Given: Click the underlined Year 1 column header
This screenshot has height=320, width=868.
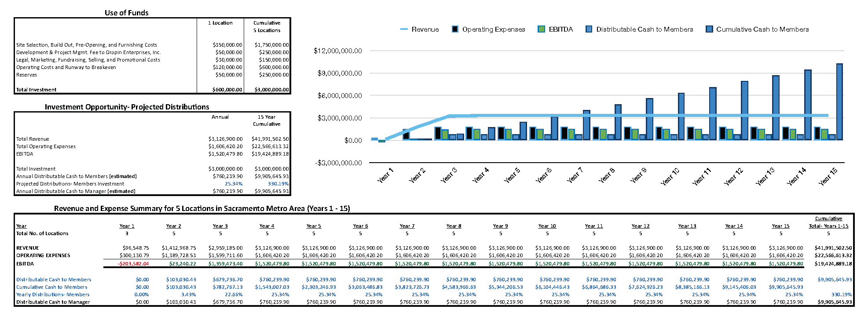Looking at the screenshot, I should pyautogui.click(x=127, y=226).
